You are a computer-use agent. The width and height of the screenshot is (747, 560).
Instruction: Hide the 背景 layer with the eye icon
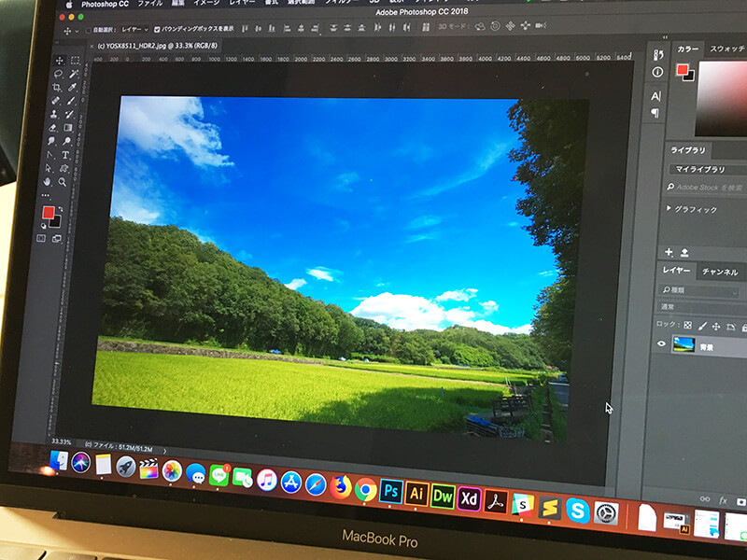click(661, 343)
